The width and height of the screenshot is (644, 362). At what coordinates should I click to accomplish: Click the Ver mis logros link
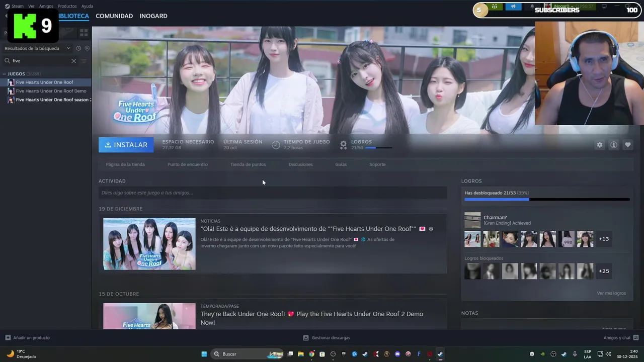[x=611, y=293]
